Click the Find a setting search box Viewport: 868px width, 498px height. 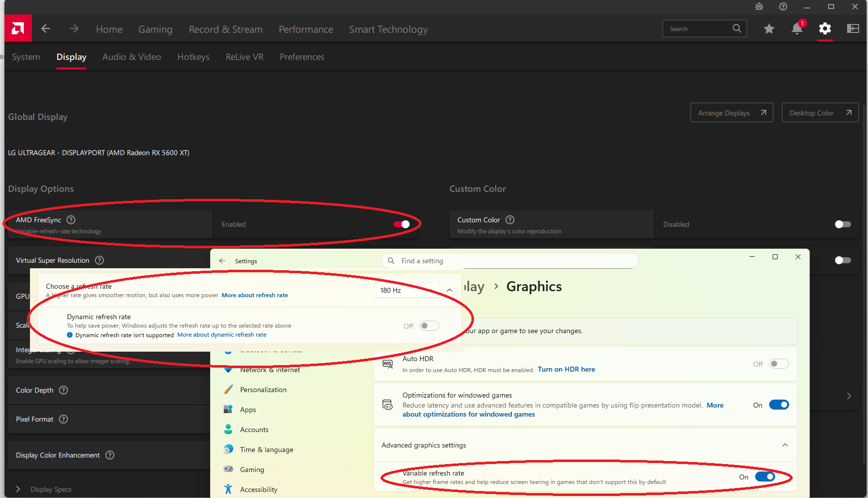point(509,261)
